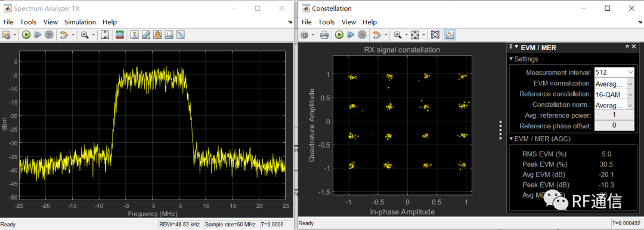644x230 pixels.
Task: Click the scale axes limits icon in Spectrum Analyzer
Action: (x=105, y=35)
